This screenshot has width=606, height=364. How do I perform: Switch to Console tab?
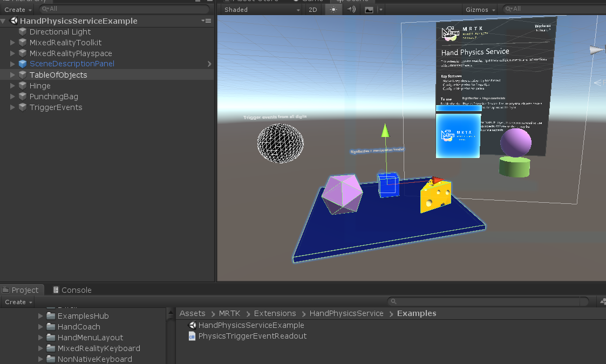[x=72, y=290]
